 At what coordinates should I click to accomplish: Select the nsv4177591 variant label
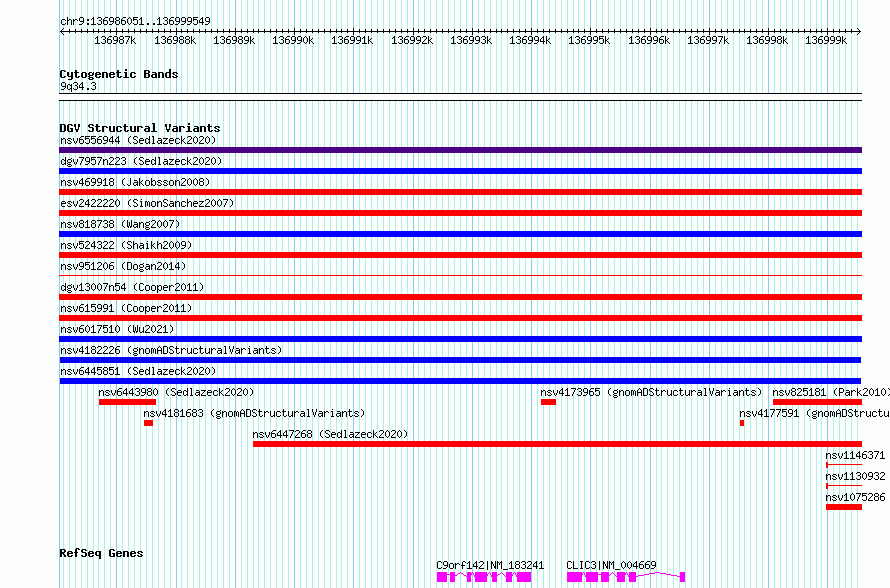[815, 413]
